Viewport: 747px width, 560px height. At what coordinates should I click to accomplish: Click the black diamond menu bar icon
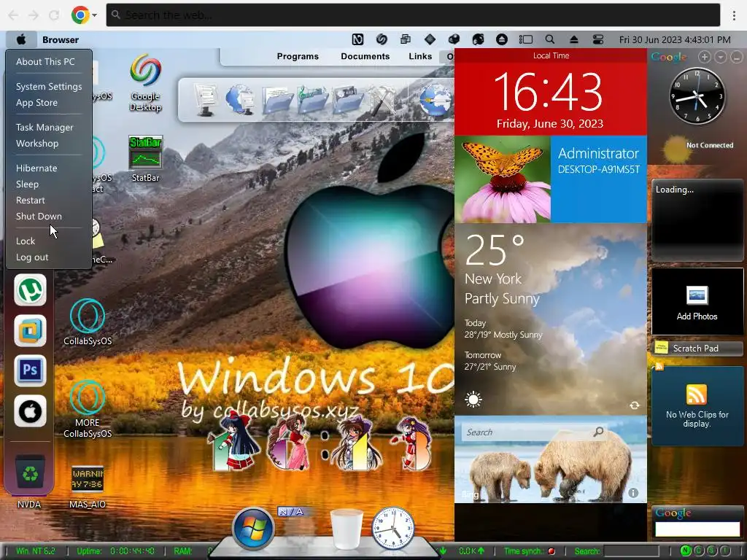click(x=430, y=39)
